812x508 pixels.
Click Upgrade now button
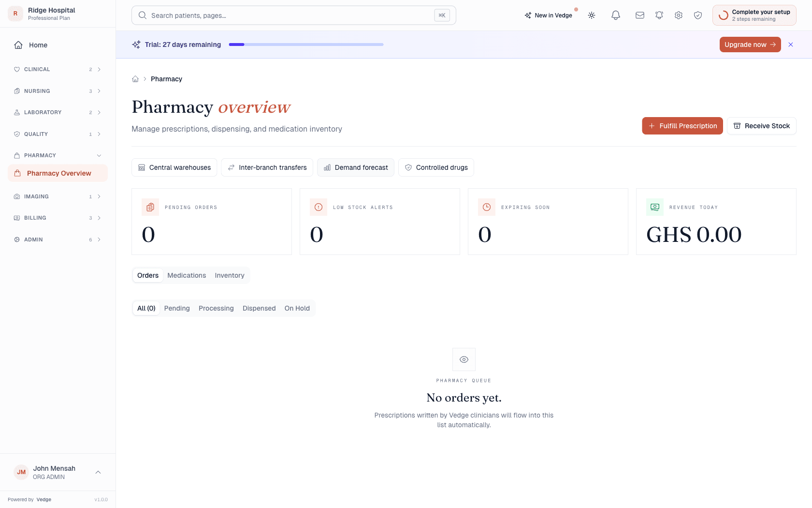[750, 45]
